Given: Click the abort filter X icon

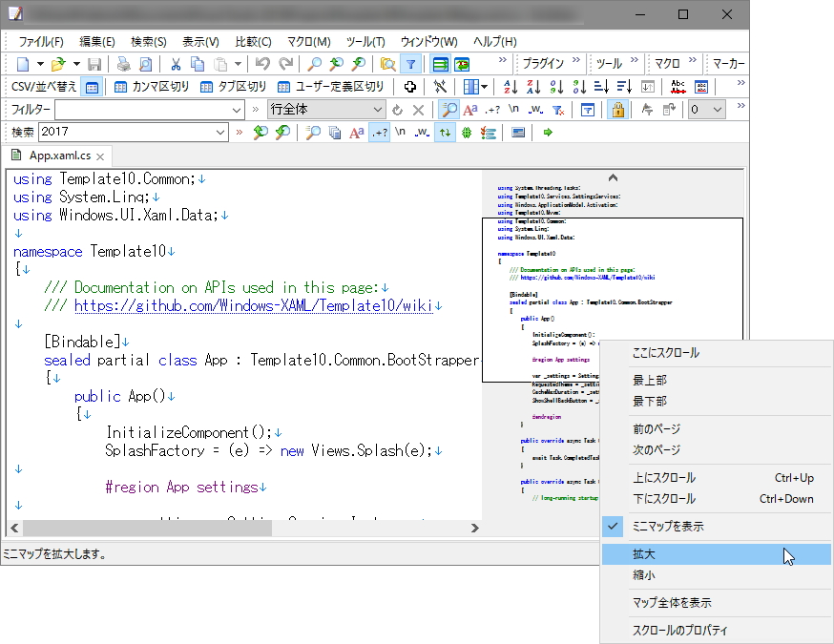Looking at the screenshot, I should (x=419, y=110).
